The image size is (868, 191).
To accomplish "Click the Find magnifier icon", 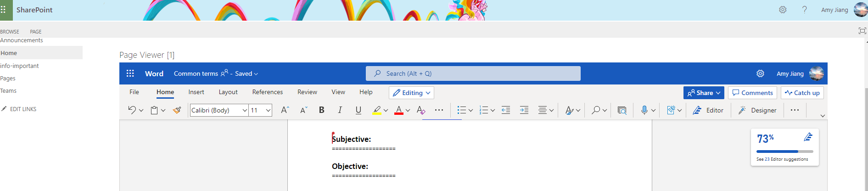I will point(596,110).
